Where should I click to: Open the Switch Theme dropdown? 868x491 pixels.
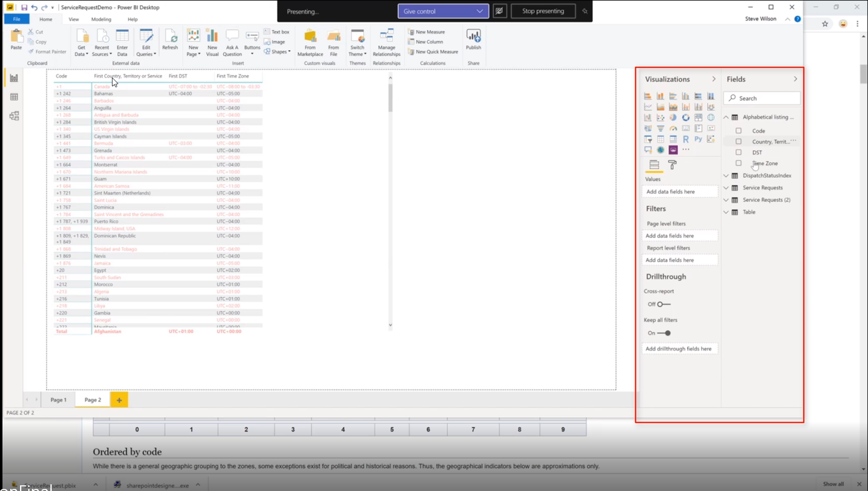[x=357, y=43]
